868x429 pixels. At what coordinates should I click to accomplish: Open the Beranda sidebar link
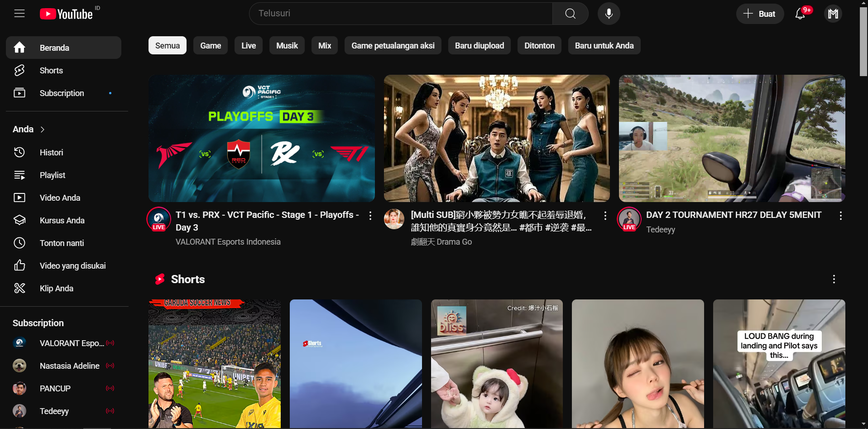[x=63, y=48]
